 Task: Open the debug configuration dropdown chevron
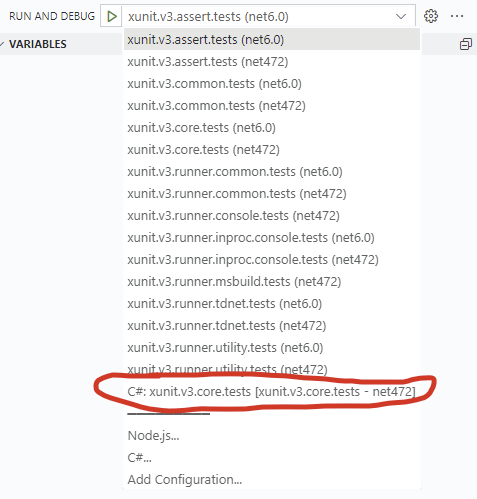pyautogui.click(x=401, y=16)
